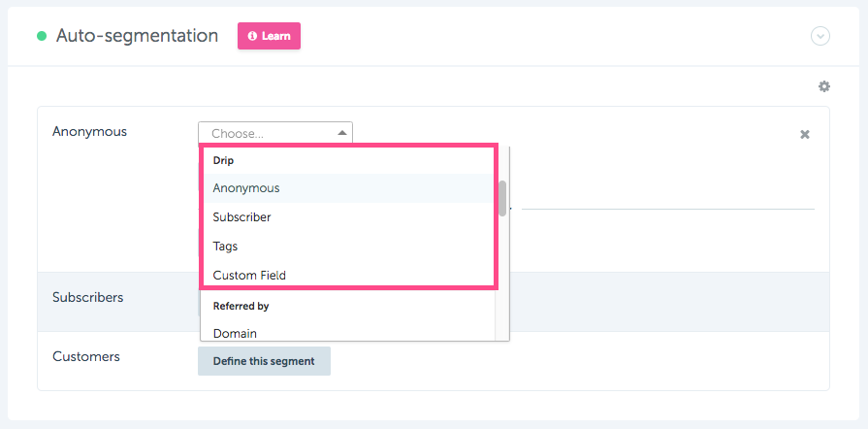
Task: Click the dropdown list scrollbar thumb
Action: (x=502, y=198)
